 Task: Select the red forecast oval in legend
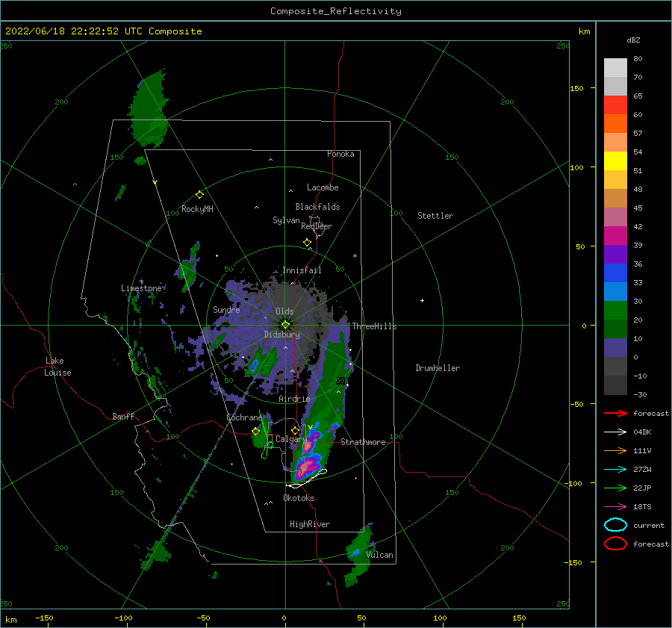[x=615, y=544]
